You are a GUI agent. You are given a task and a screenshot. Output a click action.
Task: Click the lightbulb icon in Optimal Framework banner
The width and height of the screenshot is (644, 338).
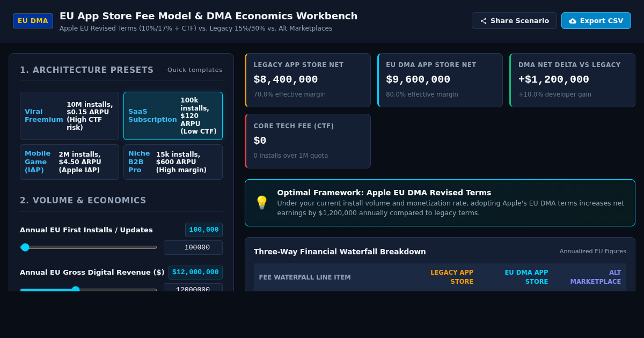coord(261,203)
